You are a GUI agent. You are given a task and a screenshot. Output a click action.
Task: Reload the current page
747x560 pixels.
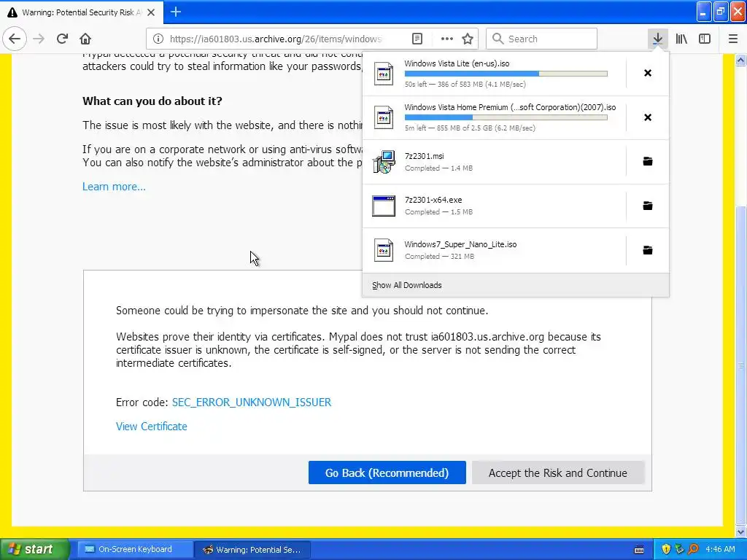[x=62, y=39]
